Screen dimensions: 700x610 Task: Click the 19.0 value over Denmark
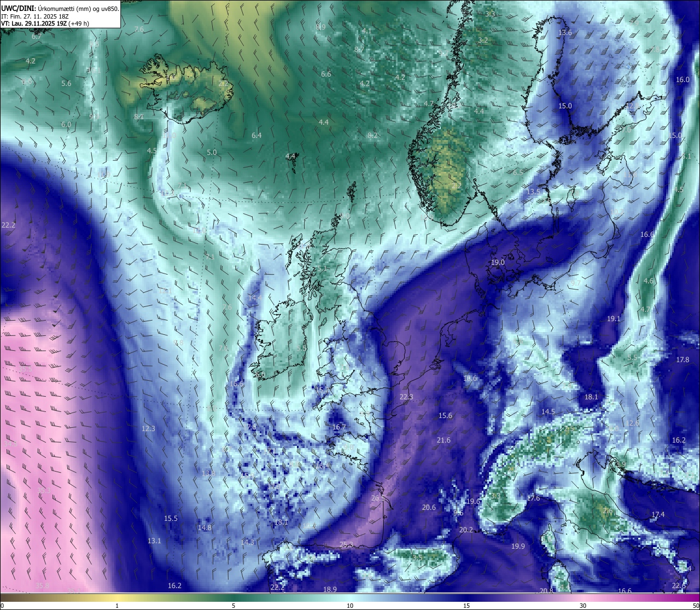(x=498, y=263)
